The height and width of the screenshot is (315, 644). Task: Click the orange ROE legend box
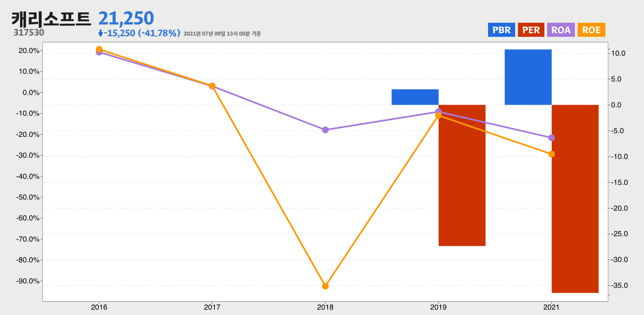pos(591,30)
